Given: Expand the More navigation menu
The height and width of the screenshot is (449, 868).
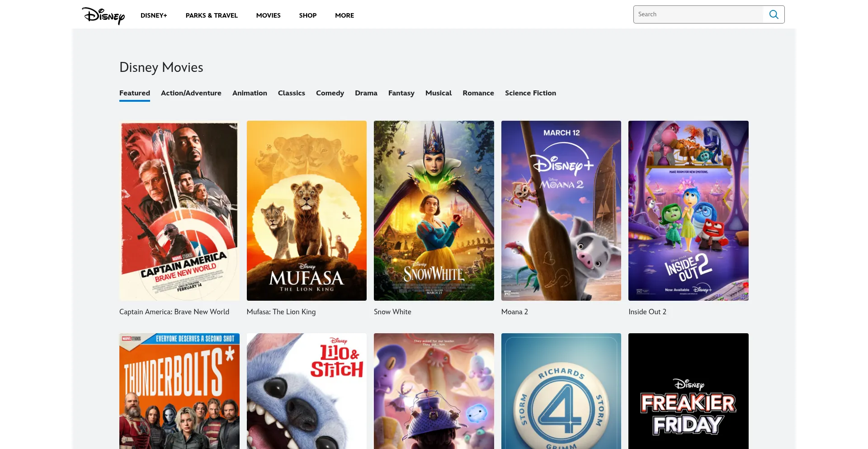Looking at the screenshot, I should point(344,15).
